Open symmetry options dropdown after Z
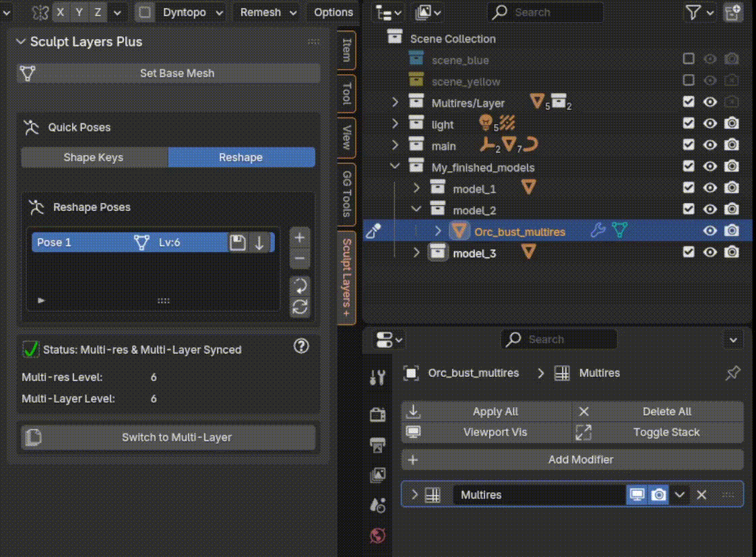Viewport: 756px width, 557px height. coord(117,13)
